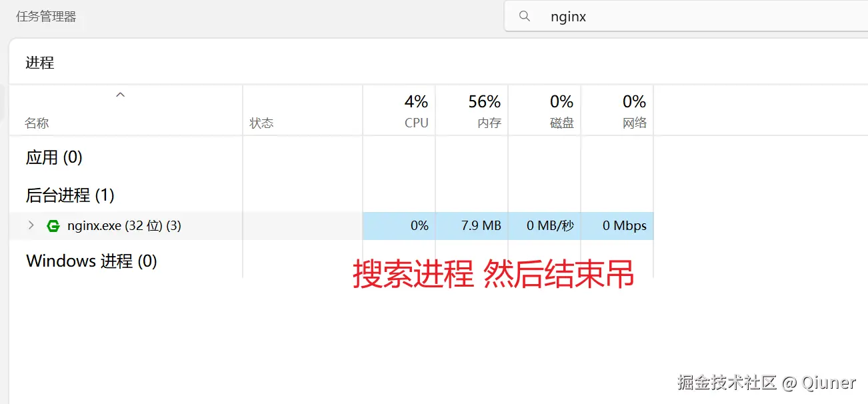Click the 名称 name column header
868x404 pixels.
[37, 123]
